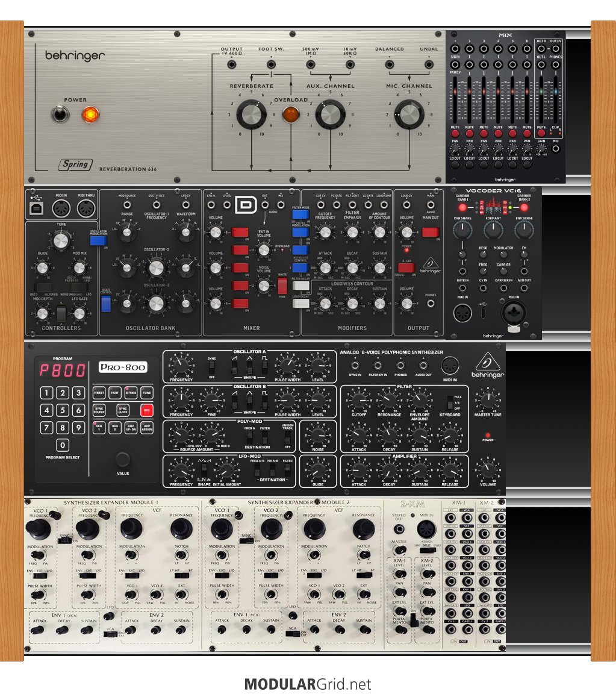Screen dimensions: 616x697
Task: Click the channel 1 fader on the Mix module
Action: click(455, 92)
